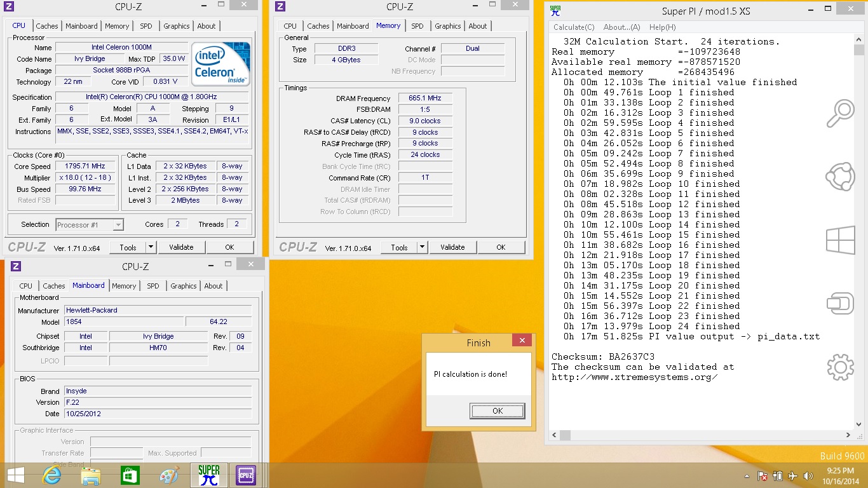868x488 pixels.
Task: Click Tools button in Memory window
Action: click(x=399, y=247)
